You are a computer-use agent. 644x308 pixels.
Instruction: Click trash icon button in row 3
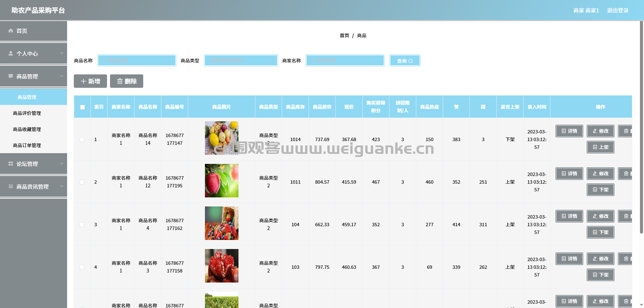tap(625, 216)
